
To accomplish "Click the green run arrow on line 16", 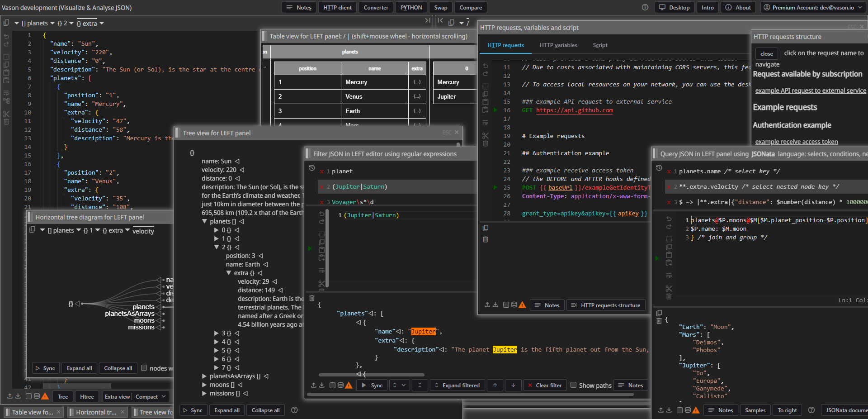I will pyautogui.click(x=495, y=110).
